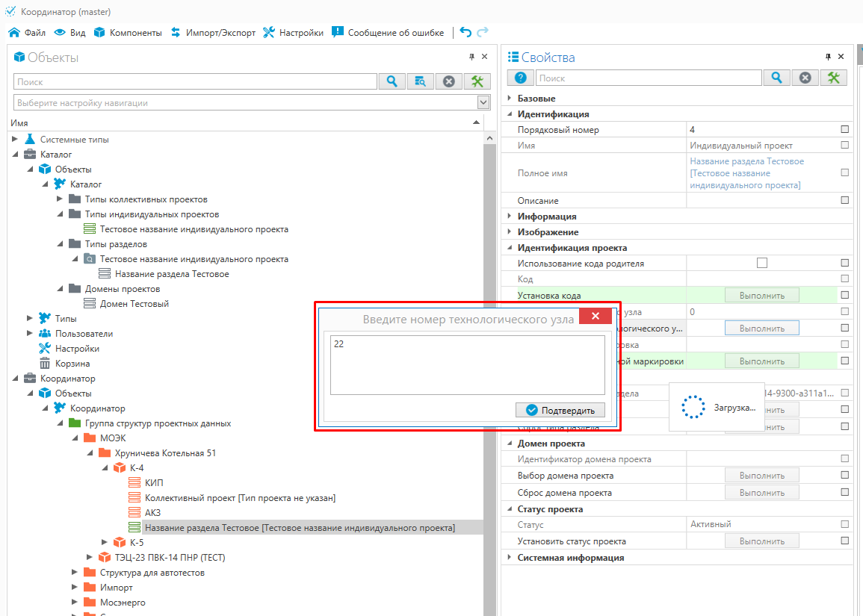863x616 pixels.
Task: Open the tools settings icon in Objects panel
Action: tap(477, 81)
